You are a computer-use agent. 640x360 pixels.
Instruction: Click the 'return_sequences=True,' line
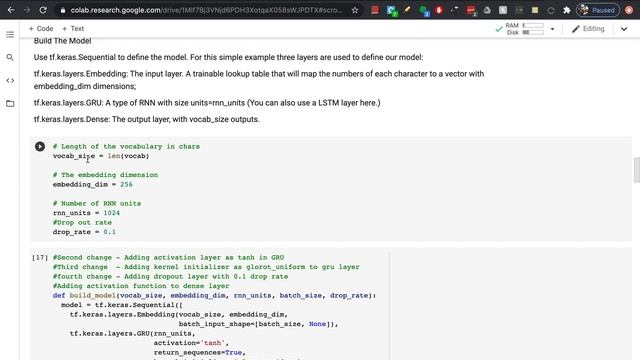[x=200, y=352]
